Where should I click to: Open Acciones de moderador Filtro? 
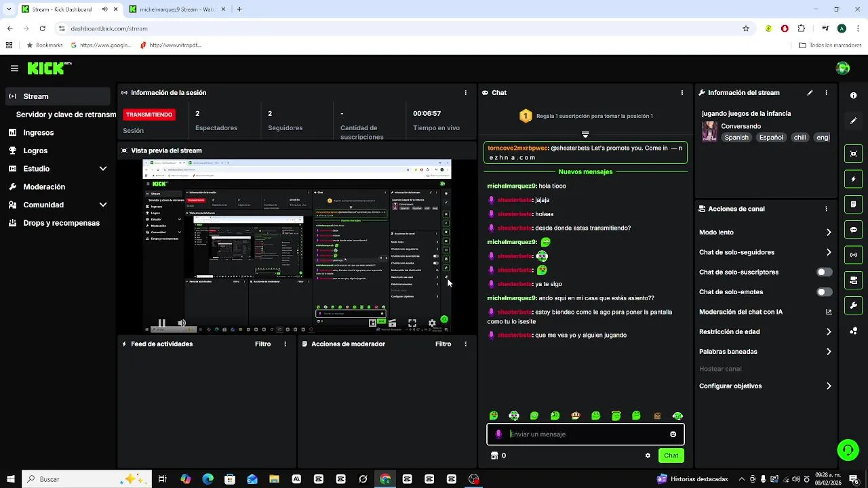tap(443, 344)
